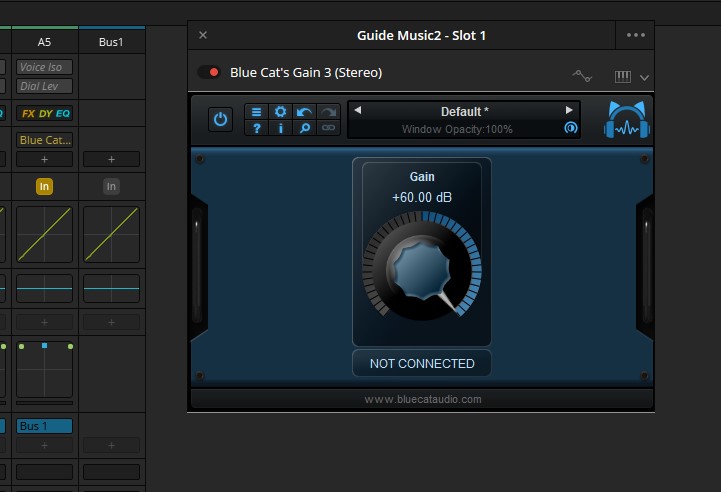Viewport: 721px width, 492px height.
Task: Toggle the Bus1 In input button
Action: click(111, 186)
